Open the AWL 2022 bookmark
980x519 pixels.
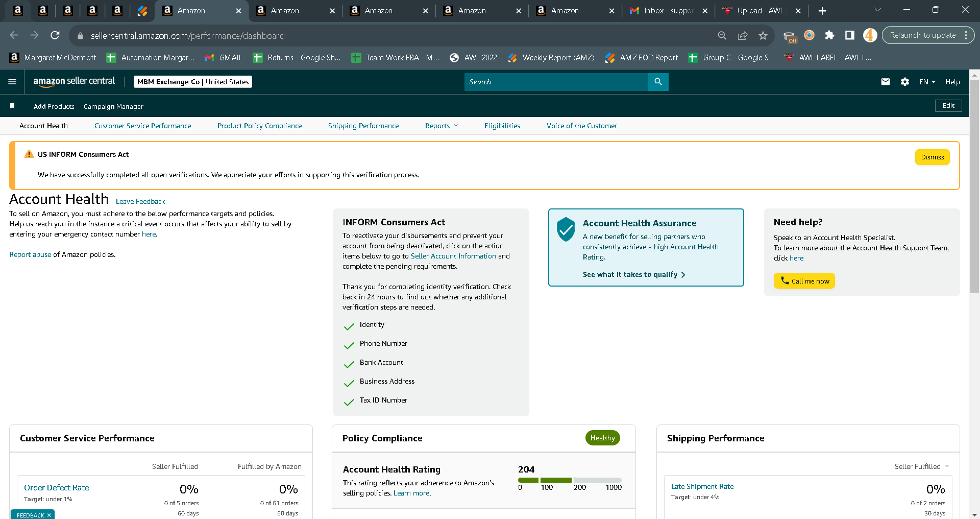[473, 58]
